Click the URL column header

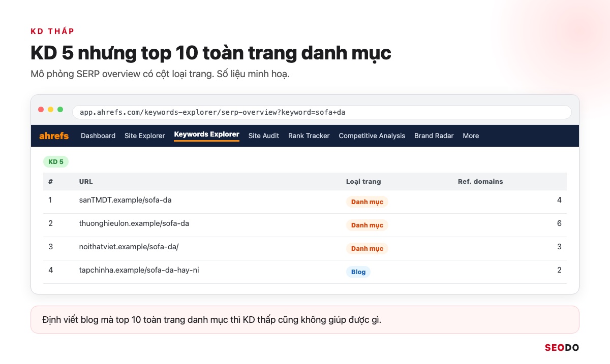pos(86,181)
